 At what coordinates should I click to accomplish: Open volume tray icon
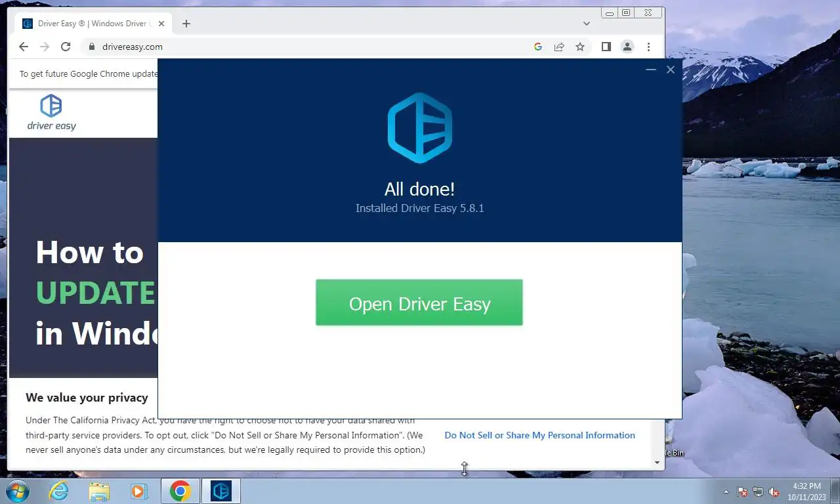coord(774,492)
